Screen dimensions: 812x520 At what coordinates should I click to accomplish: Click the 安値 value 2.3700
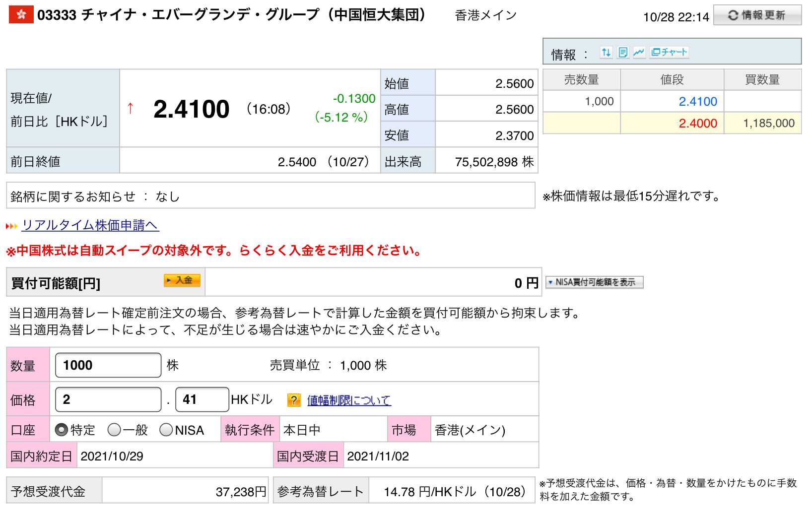click(x=515, y=136)
